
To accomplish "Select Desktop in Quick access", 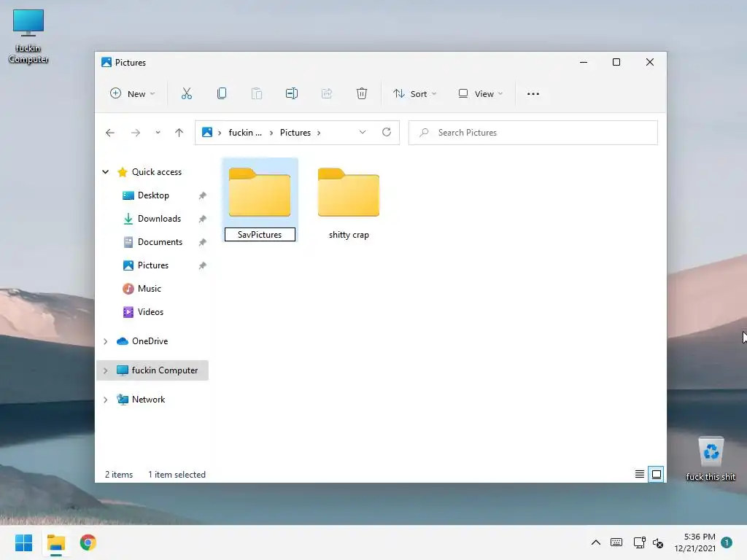I will (153, 195).
